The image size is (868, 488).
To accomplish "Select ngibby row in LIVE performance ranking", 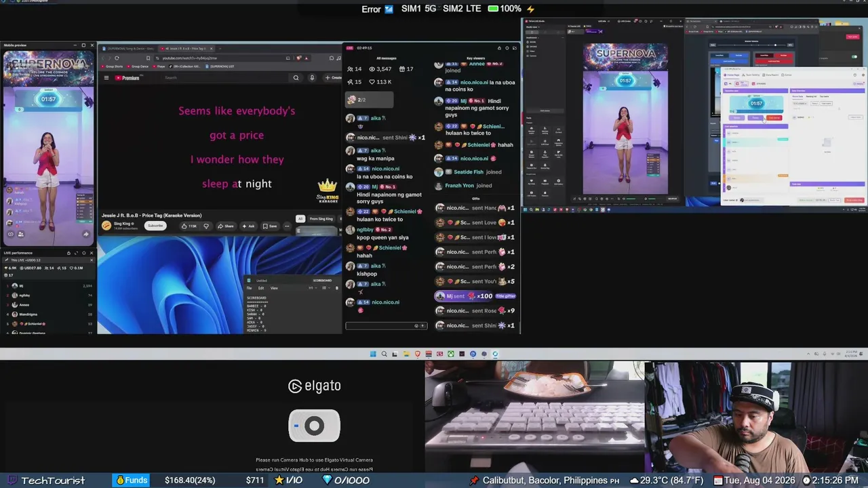I will point(49,296).
